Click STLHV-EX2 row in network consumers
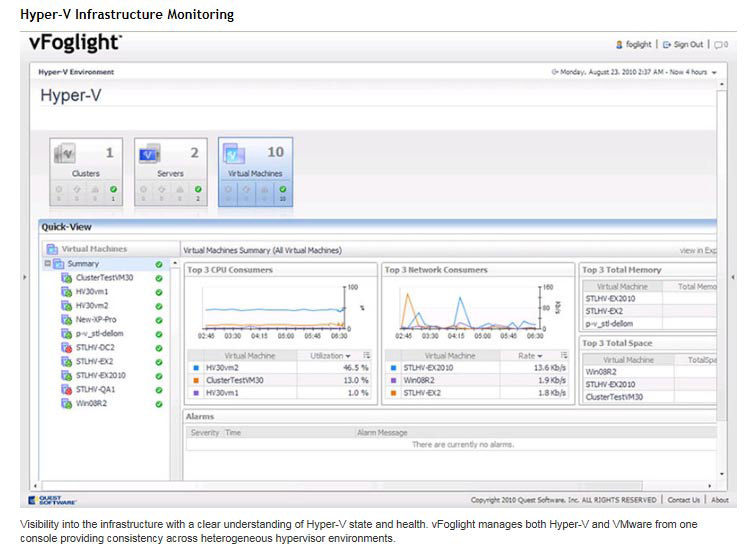This screenshot has width=755, height=552. point(477,393)
